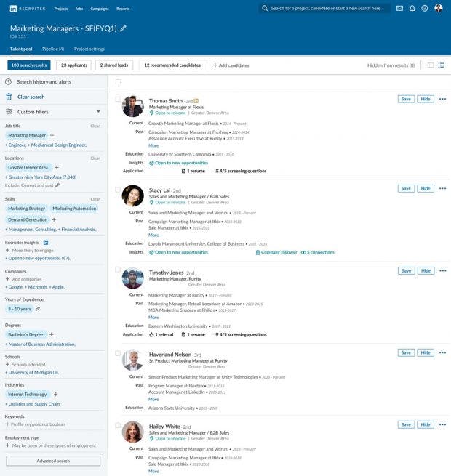Viewport: 451px width, 476px height.
Task: Click Add candidates
Action: click(x=231, y=65)
